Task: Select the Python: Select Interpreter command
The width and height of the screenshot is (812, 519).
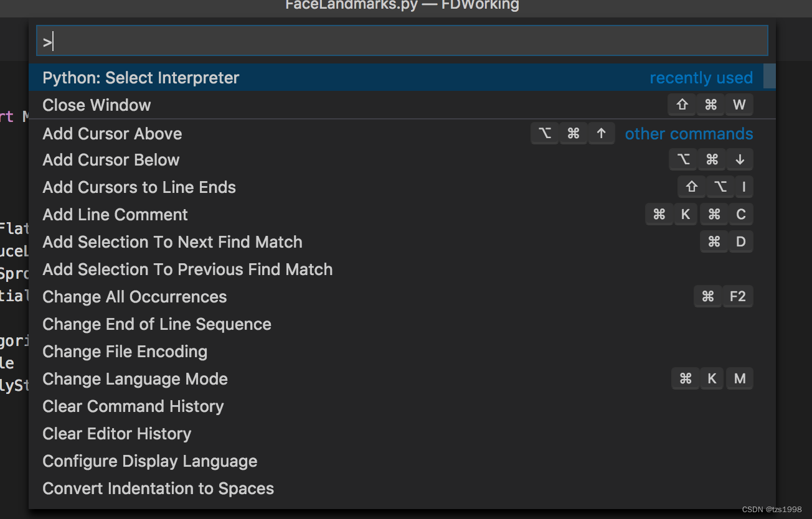Action: pos(140,78)
